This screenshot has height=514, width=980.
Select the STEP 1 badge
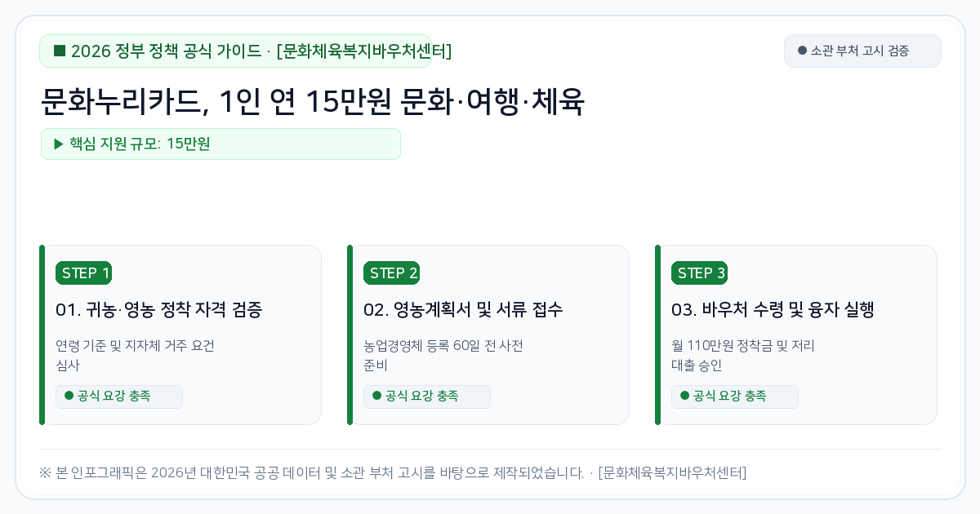pos(83,273)
